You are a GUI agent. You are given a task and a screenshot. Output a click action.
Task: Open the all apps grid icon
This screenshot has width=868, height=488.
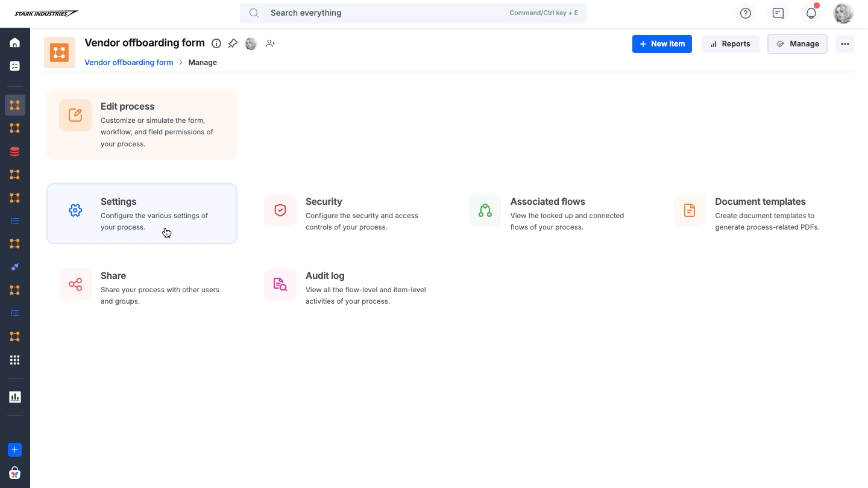pos(14,360)
